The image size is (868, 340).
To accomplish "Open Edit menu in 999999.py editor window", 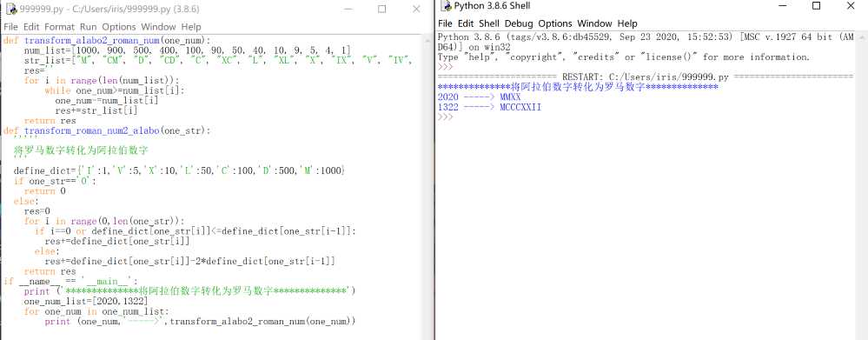I will point(31,27).
